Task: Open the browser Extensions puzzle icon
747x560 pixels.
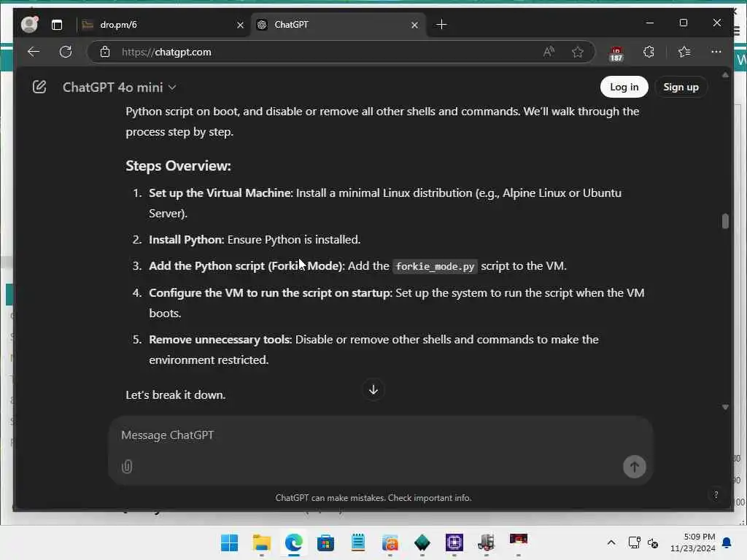Action: tap(649, 52)
